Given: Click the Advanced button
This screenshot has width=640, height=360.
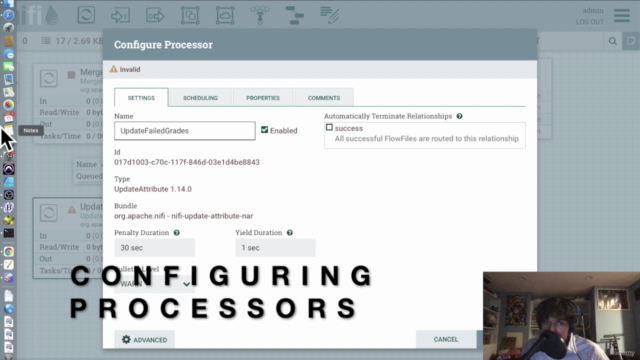Looking at the screenshot, I should [x=144, y=339].
